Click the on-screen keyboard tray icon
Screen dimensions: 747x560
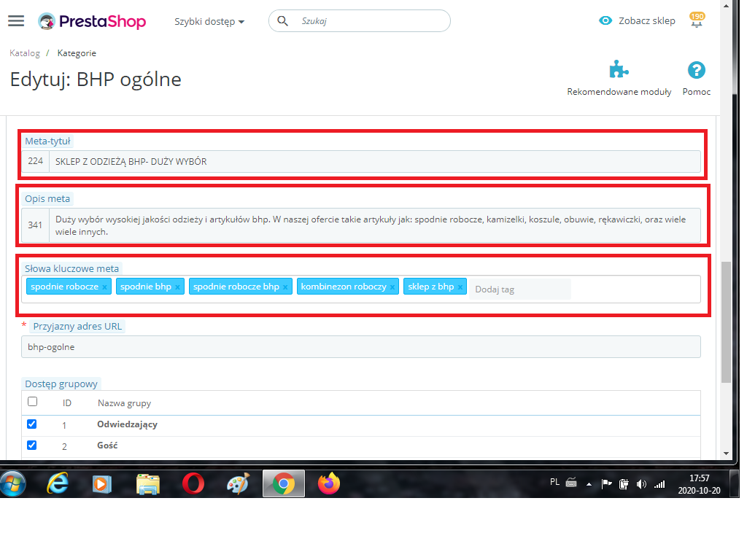[571, 483]
